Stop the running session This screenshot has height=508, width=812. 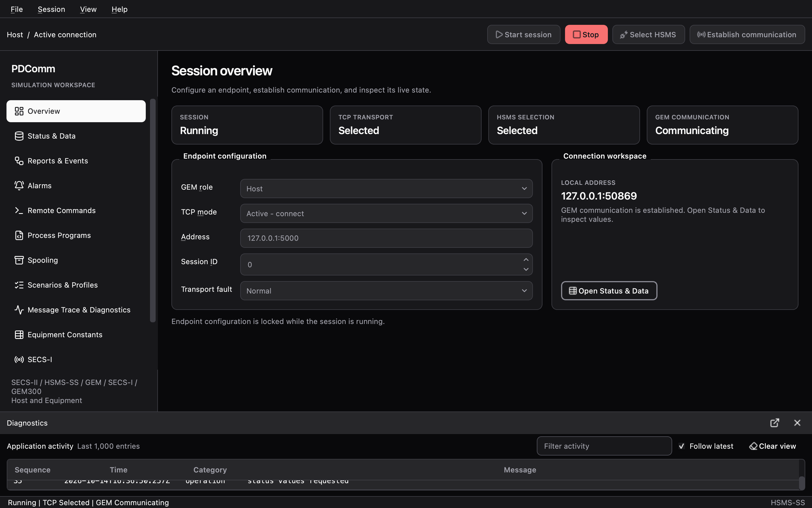586,35
